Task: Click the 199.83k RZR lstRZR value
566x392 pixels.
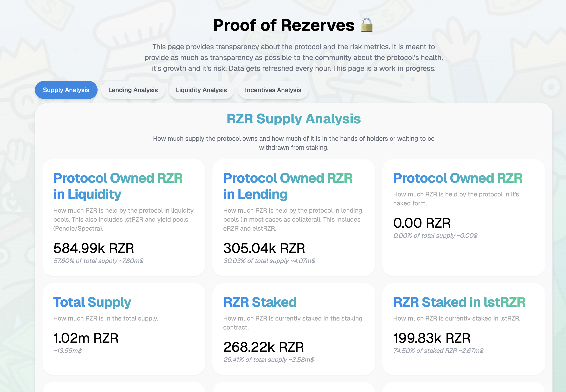Action: pos(432,338)
